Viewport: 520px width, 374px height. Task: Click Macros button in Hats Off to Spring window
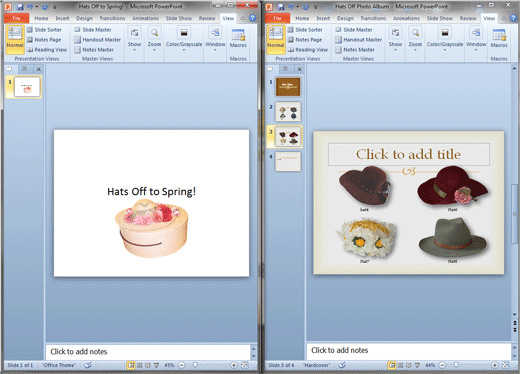[238, 38]
